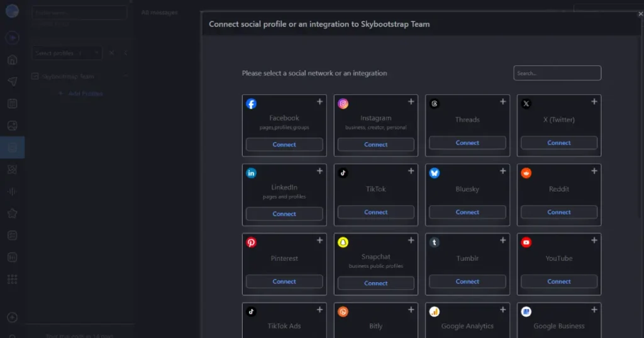The image size is (644, 338).
Task: Connect a Tumblr account
Action: [x=467, y=281]
